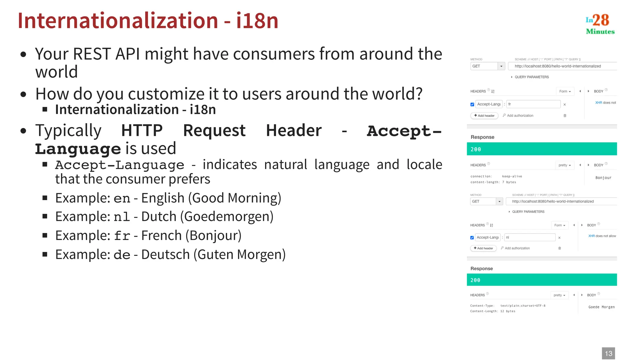
Task: Open the Form dropdown in the fr request headers
Action: tap(565, 91)
